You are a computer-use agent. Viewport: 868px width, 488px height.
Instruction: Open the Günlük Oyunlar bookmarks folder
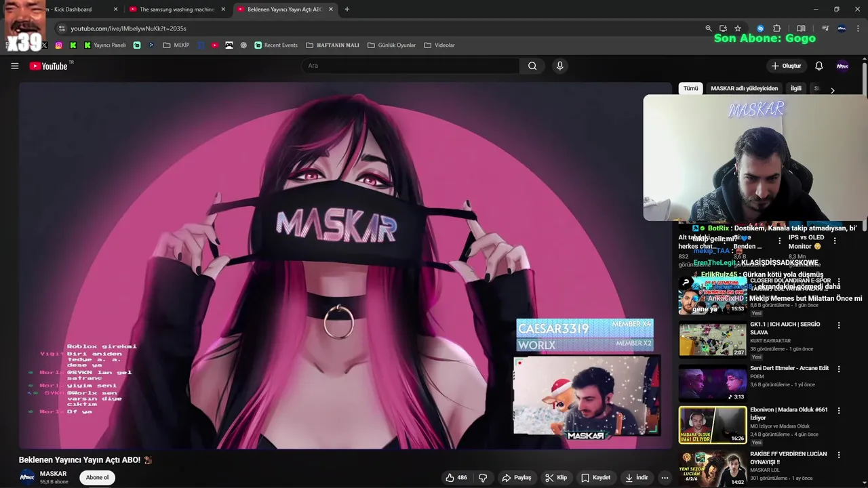(x=391, y=45)
